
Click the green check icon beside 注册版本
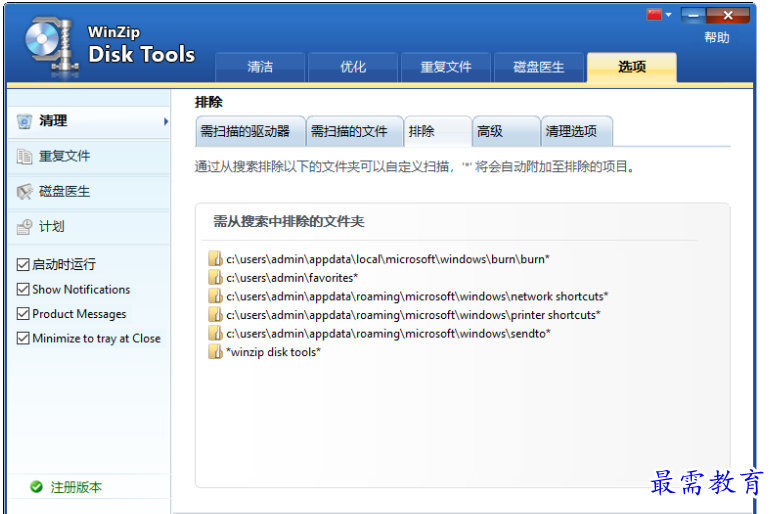36,487
